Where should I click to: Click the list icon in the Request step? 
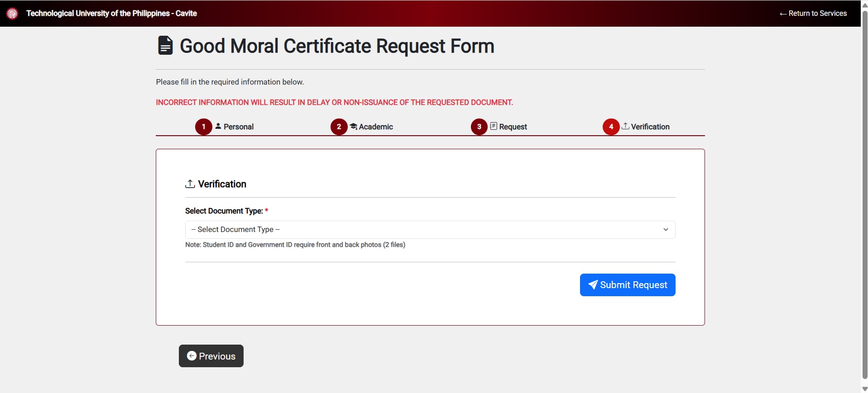pyautogui.click(x=494, y=126)
